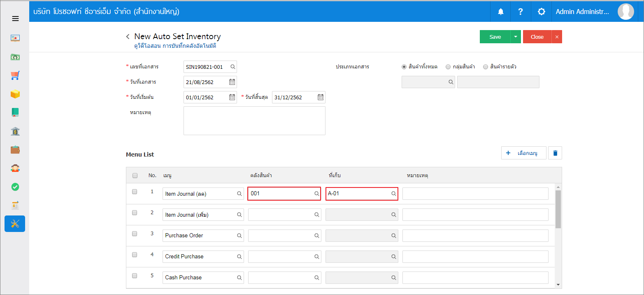This screenshot has width=644, height=295.
Task: Go back with the left arrow
Action: pos(128,37)
